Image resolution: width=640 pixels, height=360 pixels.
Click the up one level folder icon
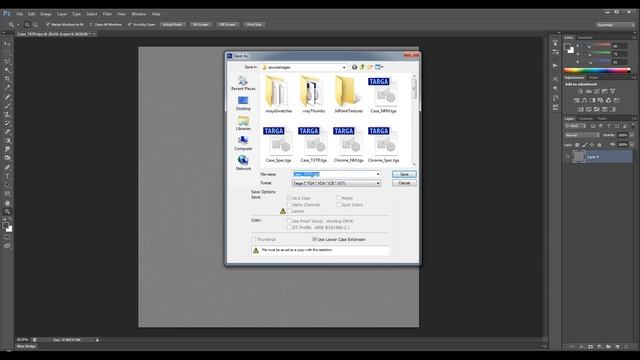(362, 67)
